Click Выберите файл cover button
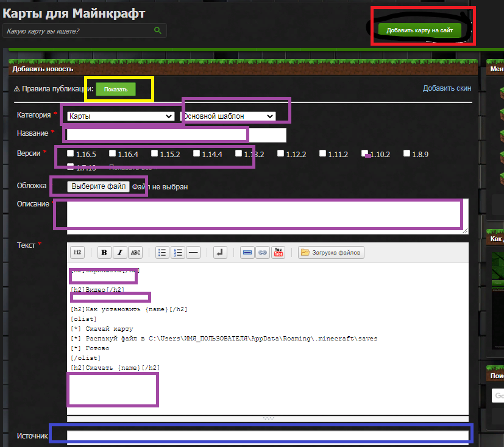This screenshot has width=504, height=447. 98,186
